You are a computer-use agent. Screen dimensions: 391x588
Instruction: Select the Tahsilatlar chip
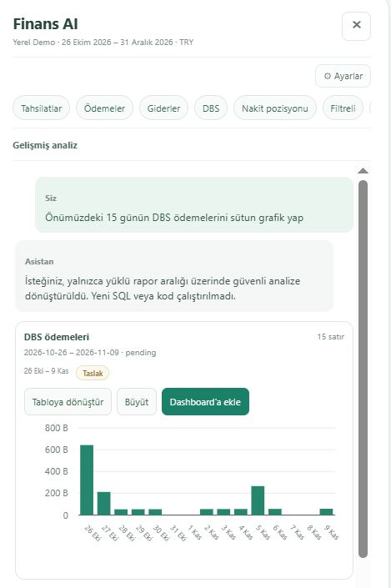[41, 108]
